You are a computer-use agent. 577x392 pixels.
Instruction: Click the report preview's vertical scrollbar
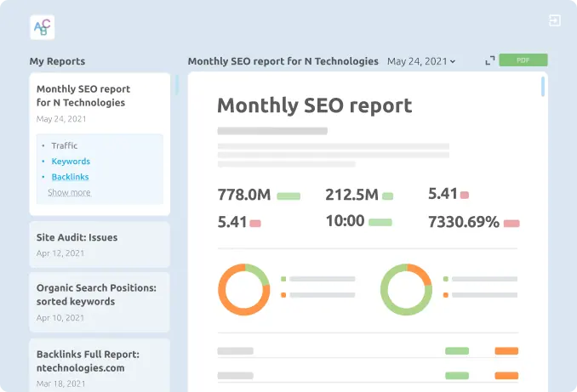point(543,87)
